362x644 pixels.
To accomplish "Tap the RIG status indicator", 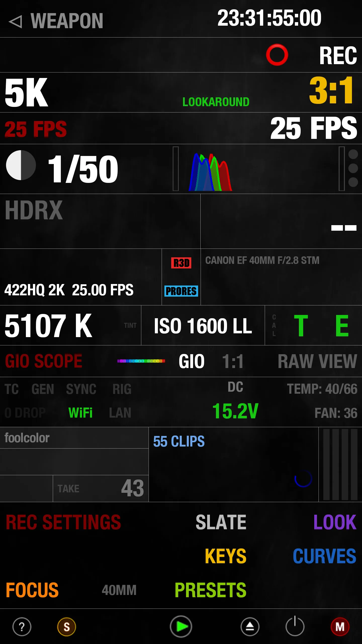I will click(x=122, y=389).
